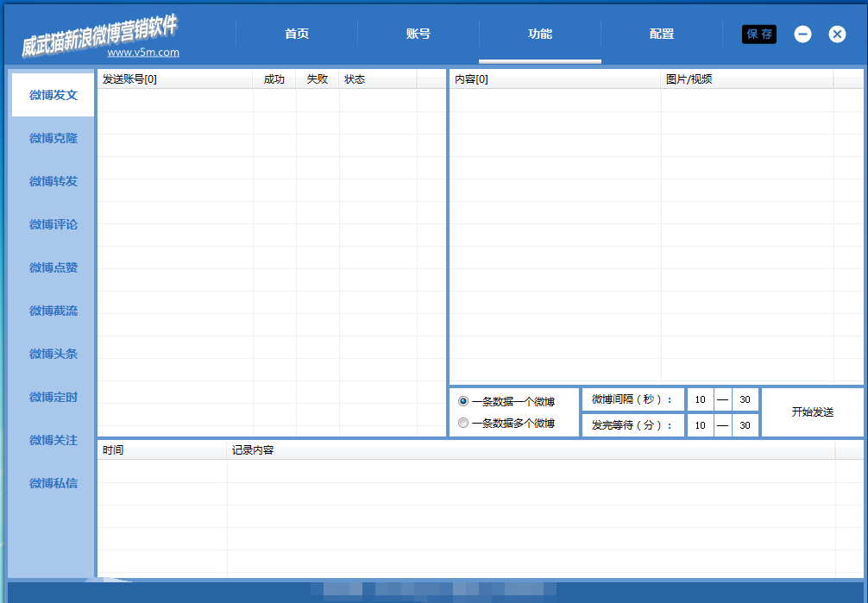Choose 微博转发 from the sidebar
Viewport: 868px width, 603px height.
53,182
